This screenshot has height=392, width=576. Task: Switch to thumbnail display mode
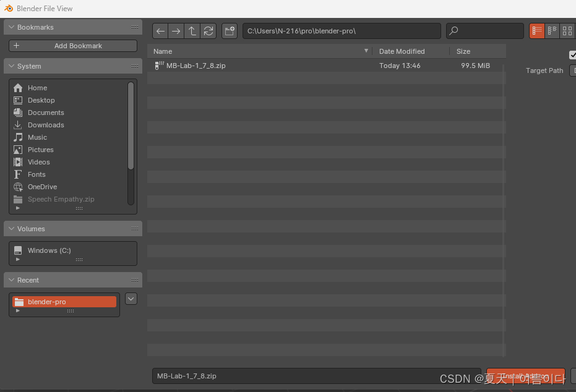567,31
